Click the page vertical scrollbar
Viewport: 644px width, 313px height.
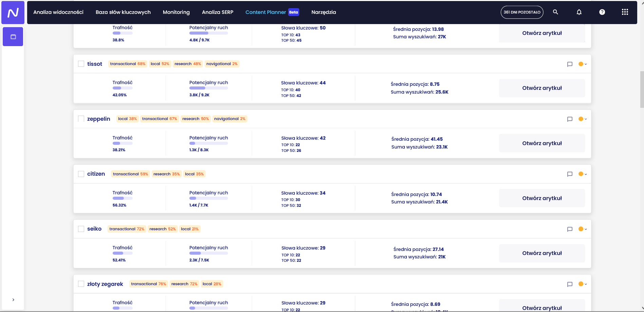tap(642, 90)
